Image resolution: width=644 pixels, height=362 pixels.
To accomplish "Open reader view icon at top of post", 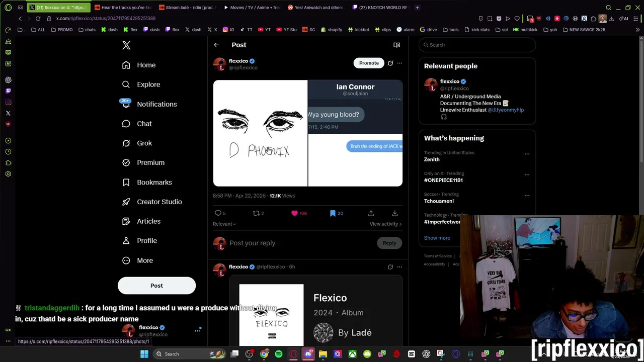I will point(396,45).
